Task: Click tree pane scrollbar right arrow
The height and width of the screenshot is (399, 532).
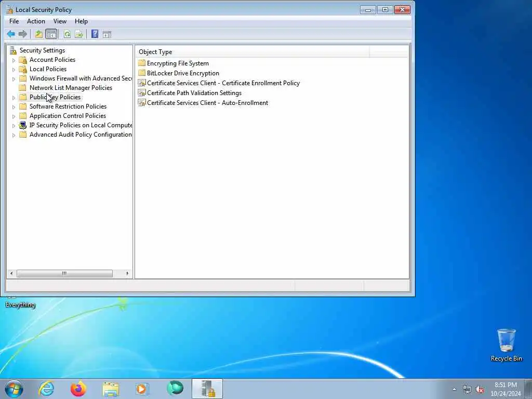Action: click(127, 273)
